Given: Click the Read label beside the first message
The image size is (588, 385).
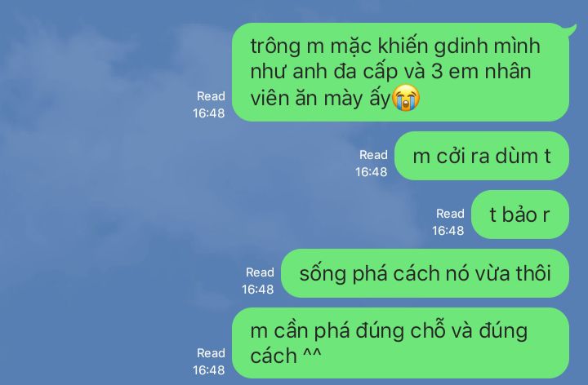Looking at the screenshot, I should pyautogui.click(x=212, y=96).
